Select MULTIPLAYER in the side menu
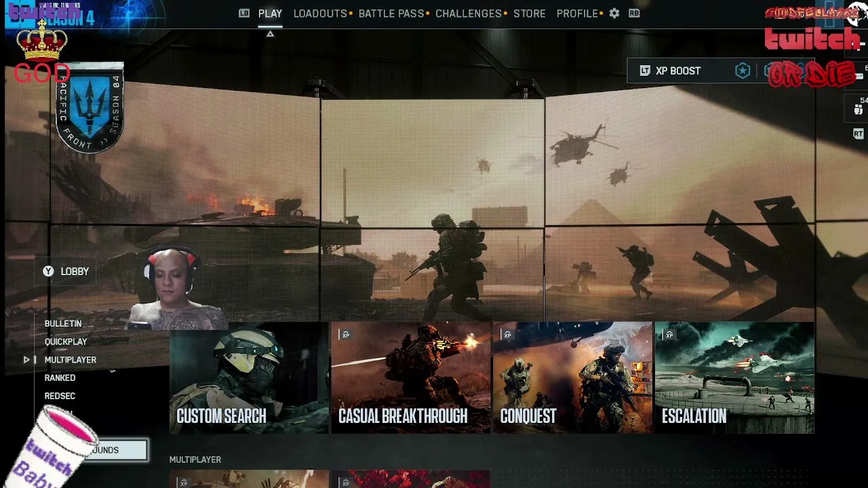The height and width of the screenshot is (488, 868). (x=71, y=360)
